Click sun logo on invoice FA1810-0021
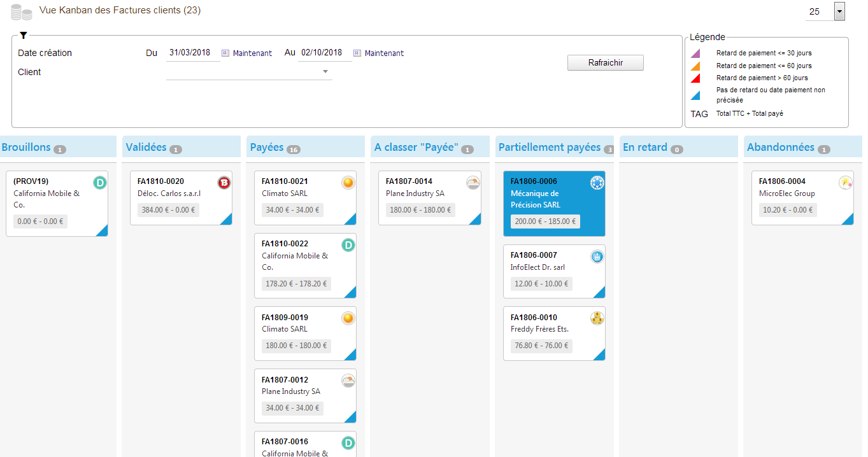Screen dimensions: 868x457 (x=348, y=183)
